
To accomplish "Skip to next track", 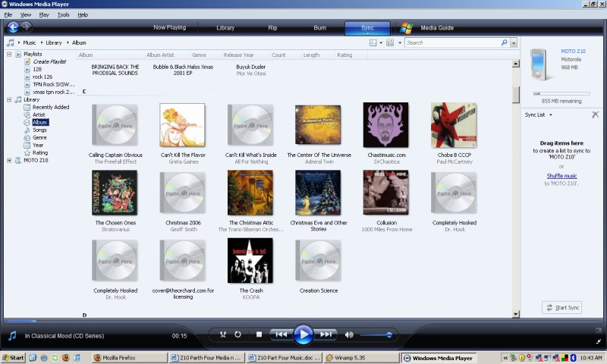I will (326, 334).
